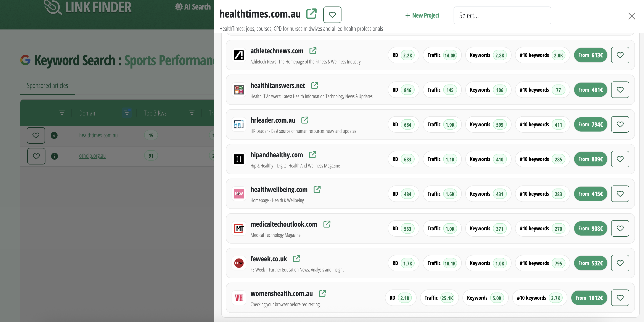Click From 908€ price for medicaltechoutlook.com
644x322 pixels.
coord(591,228)
